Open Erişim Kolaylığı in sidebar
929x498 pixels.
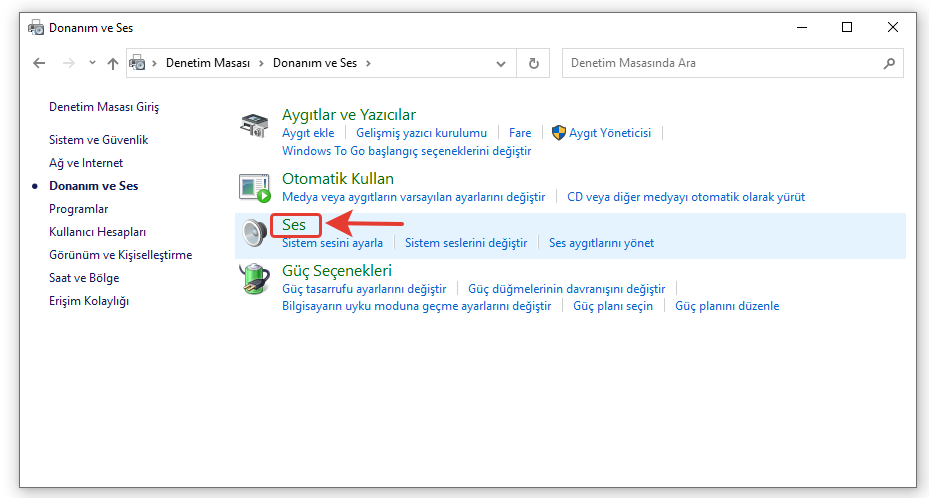(89, 301)
